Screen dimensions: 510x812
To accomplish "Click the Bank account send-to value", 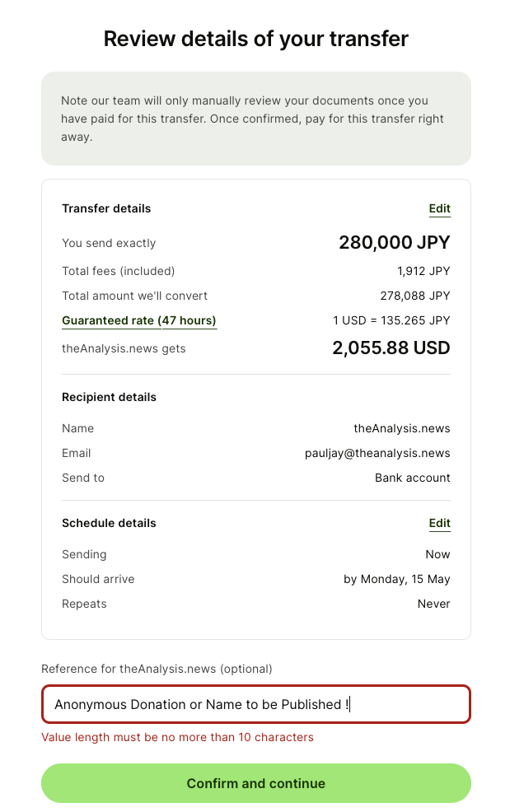I will click(412, 478).
